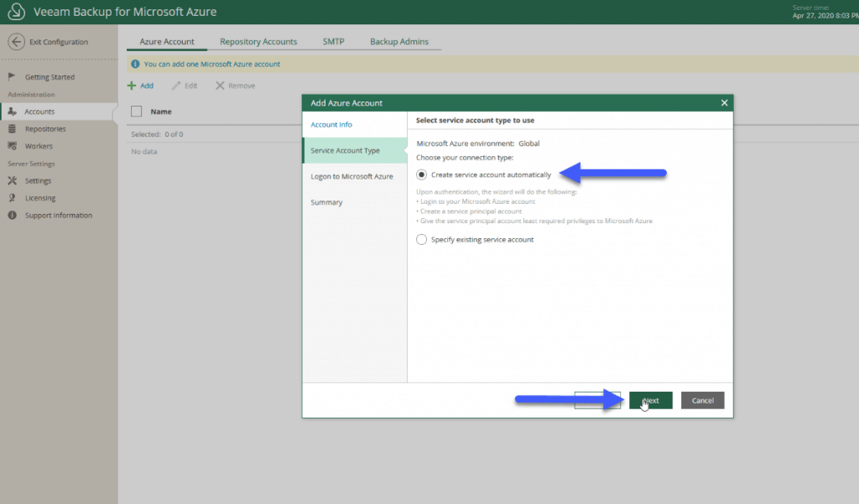Click the Cancel button
The height and width of the screenshot is (504, 859).
702,401
